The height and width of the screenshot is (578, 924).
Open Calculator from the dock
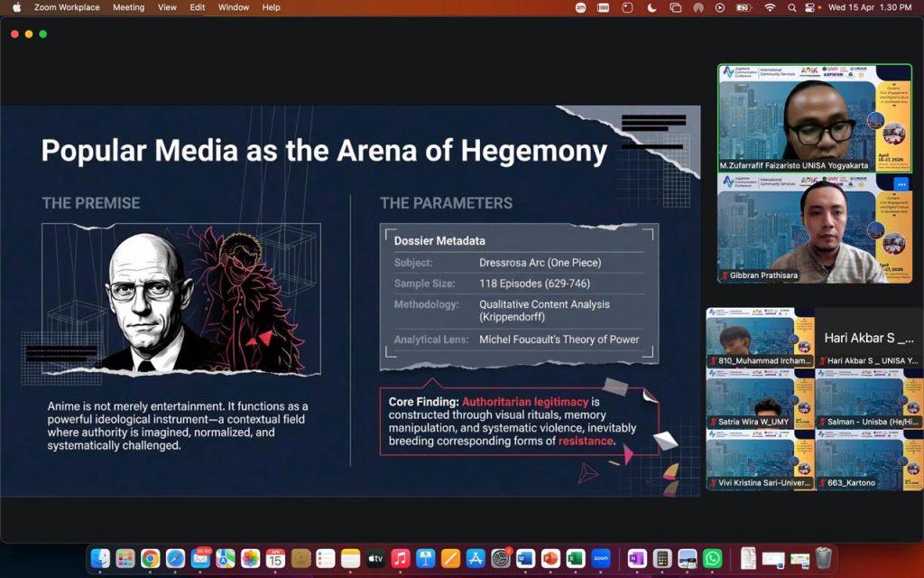(662, 558)
